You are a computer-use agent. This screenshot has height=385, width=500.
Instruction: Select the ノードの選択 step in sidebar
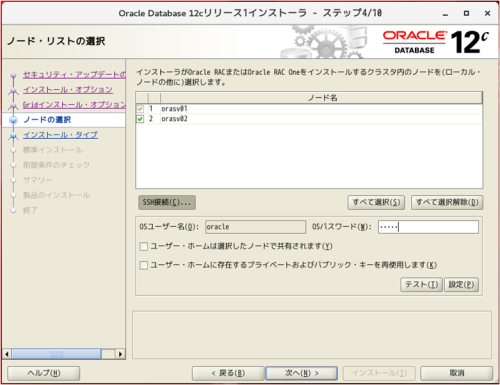click(47, 120)
